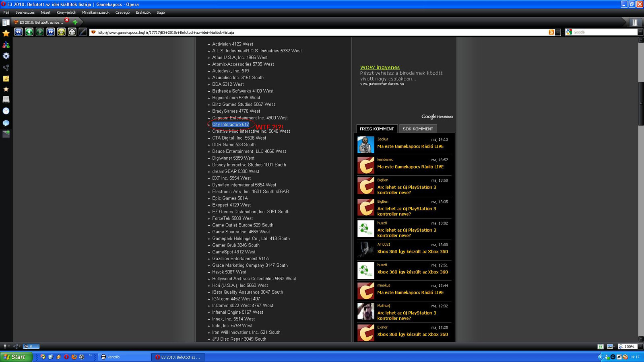Open the Notes panel in sidebar

click(6, 78)
